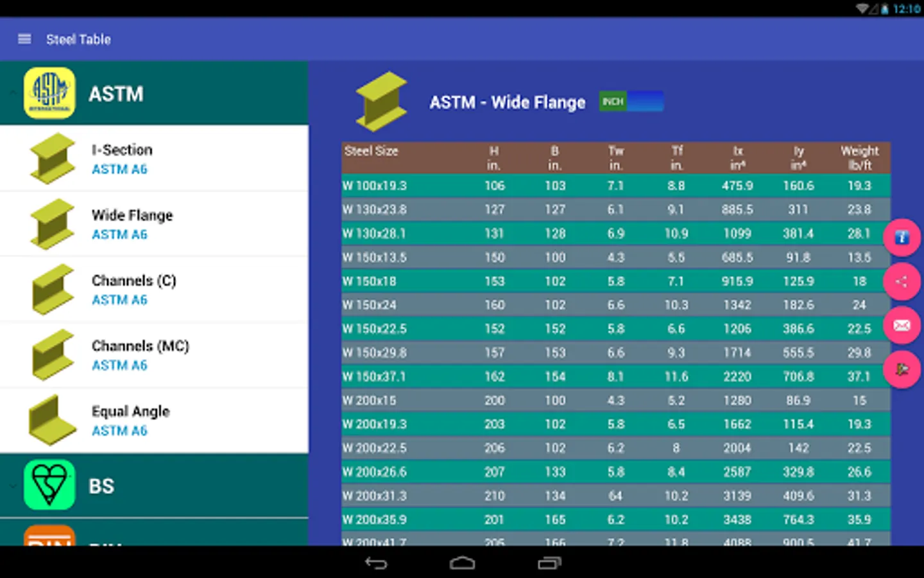Viewport: 924px width, 578px height.
Task: Expand the BS standards group
Action: 154,486
